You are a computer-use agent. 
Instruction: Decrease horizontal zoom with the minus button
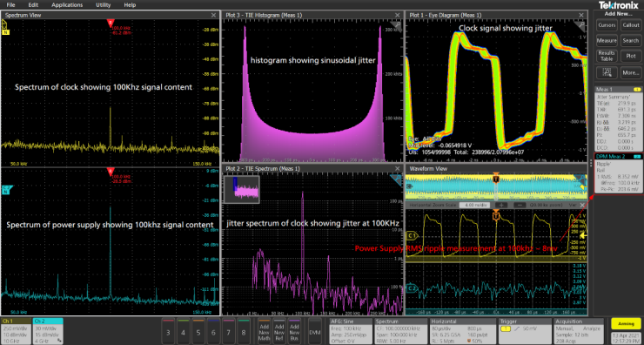point(520,205)
